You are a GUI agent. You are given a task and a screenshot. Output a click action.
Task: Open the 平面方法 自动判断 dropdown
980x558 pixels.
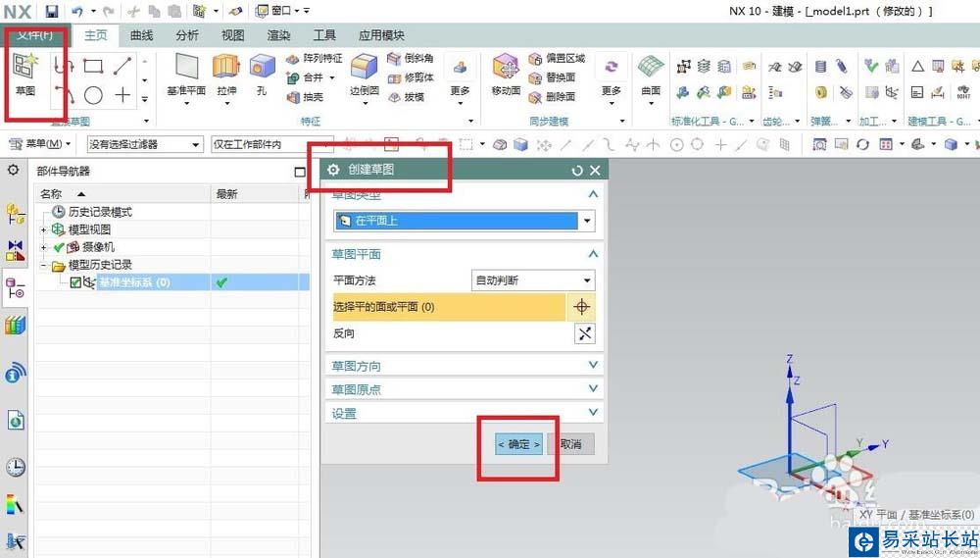tap(532, 280)
